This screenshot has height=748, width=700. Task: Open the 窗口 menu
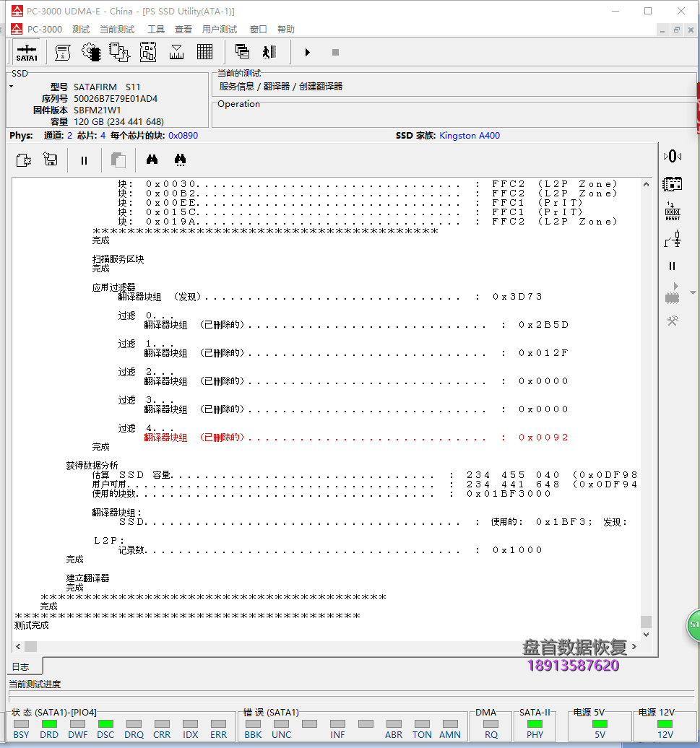(258, 30)
